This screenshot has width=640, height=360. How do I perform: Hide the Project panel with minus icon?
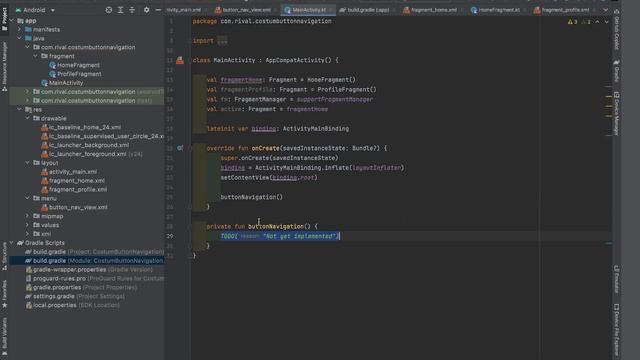pos(158,10)
